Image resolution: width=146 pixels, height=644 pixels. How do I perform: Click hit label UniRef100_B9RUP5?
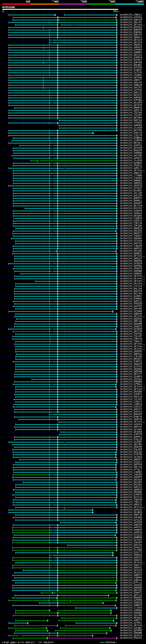[x=131, y=30]
